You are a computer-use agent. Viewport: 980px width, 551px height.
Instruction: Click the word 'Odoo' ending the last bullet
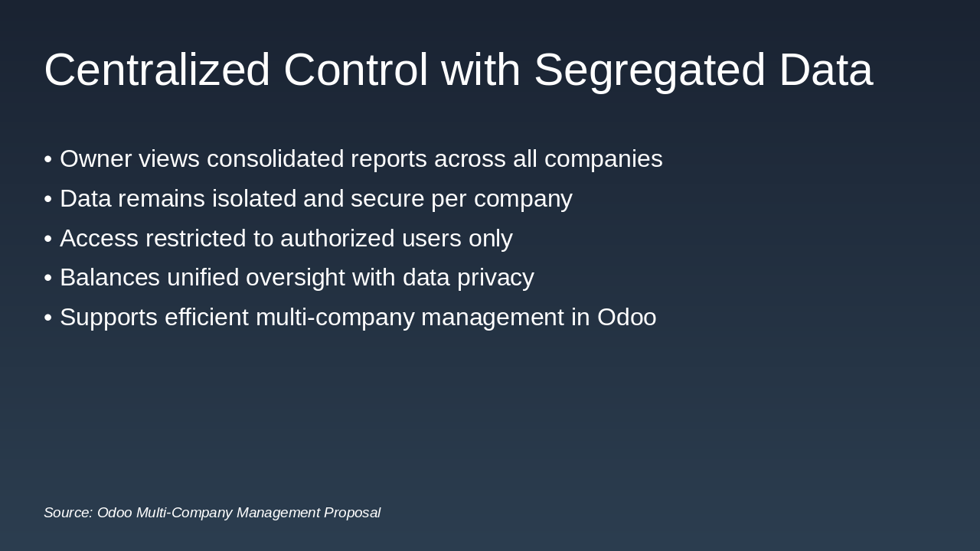[x=626, y=318]
